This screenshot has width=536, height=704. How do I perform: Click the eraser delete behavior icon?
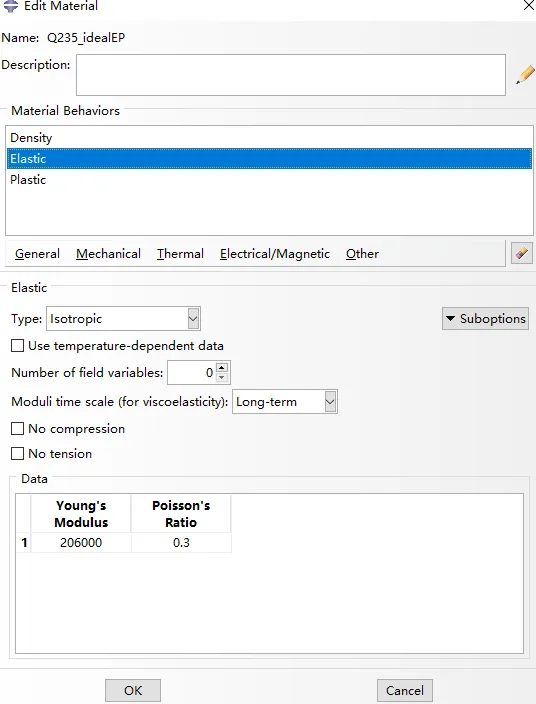(x=522, y=254)
